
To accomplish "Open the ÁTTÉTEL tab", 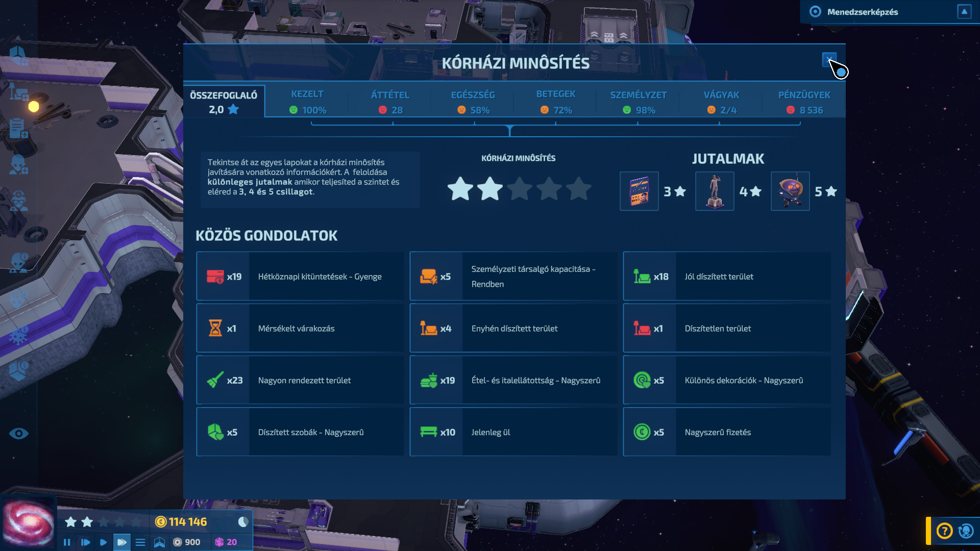I will click(390, 102).
